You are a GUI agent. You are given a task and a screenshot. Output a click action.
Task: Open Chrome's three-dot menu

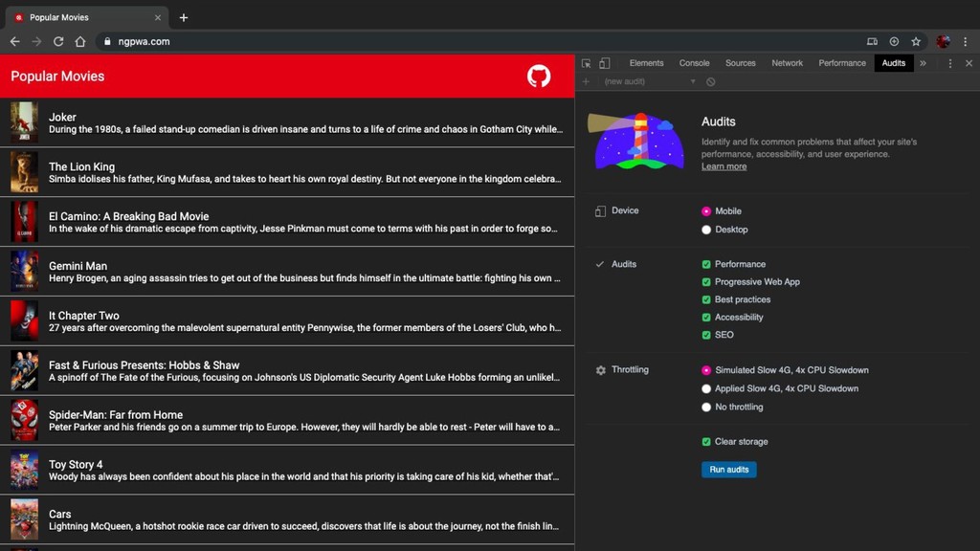(x=965, y=41)
